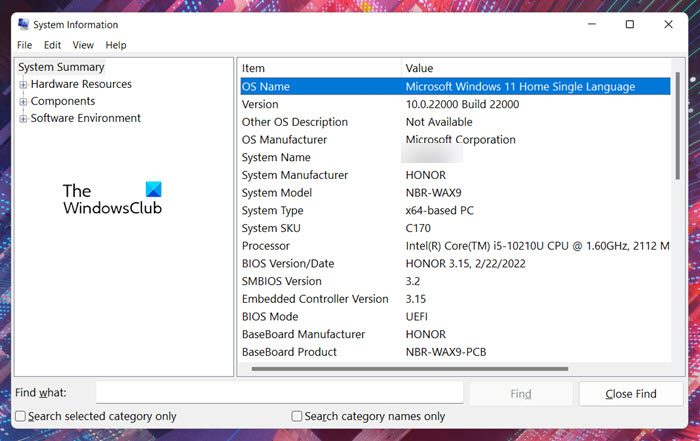700x441 pixels.
Task: Expand the Hardware Resources node
Action: pos(23,84)
